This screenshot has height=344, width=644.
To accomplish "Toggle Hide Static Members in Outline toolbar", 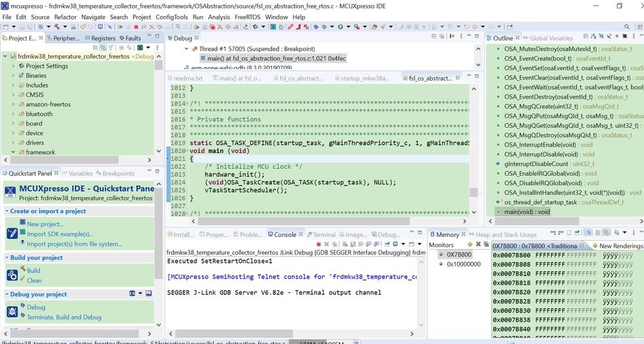I will [609, 37].
